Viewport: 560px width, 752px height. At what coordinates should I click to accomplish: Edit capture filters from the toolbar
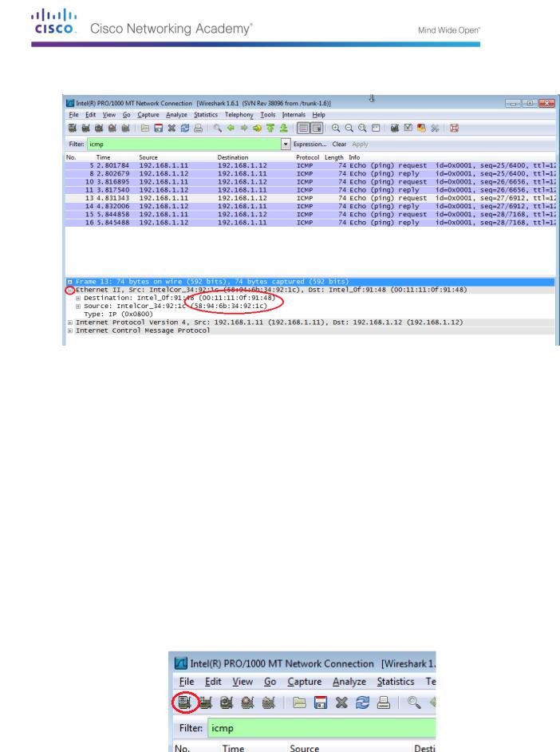395,128
